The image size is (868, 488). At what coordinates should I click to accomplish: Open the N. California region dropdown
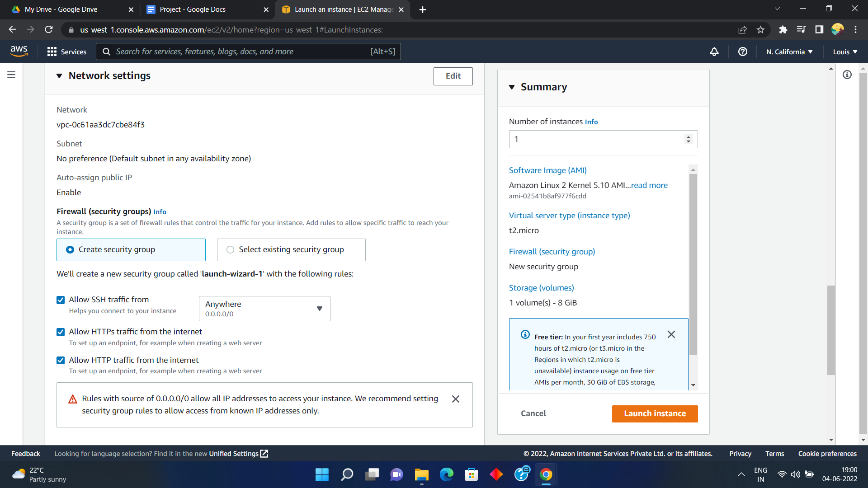(789, 52)
